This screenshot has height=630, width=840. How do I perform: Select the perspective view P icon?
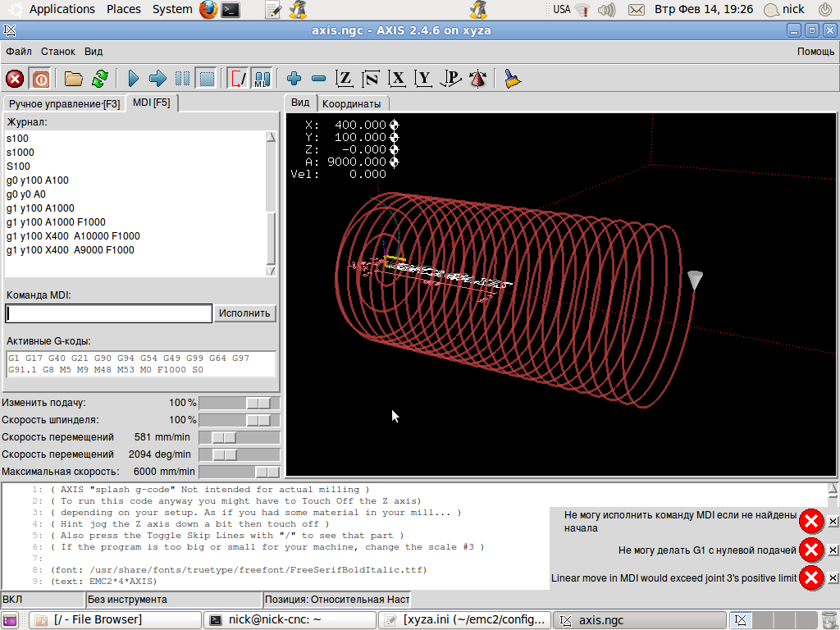point(450,79)
